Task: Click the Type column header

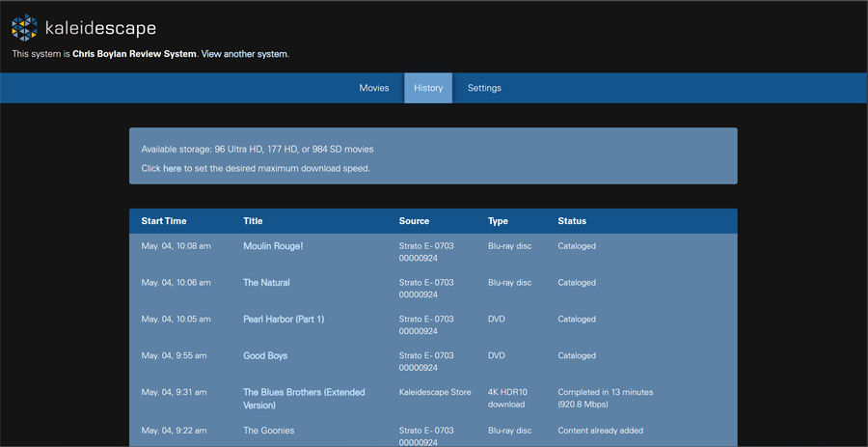Action: 498,221
